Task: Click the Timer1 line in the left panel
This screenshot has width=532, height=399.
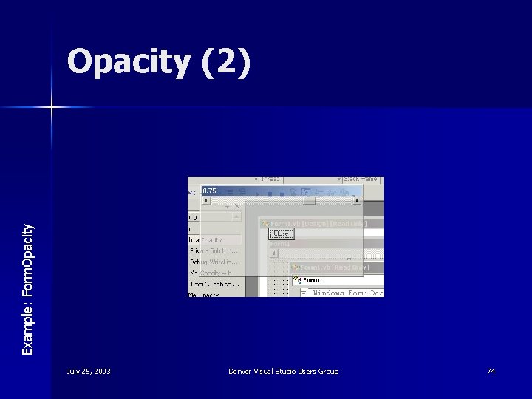Action: point(215,284)
